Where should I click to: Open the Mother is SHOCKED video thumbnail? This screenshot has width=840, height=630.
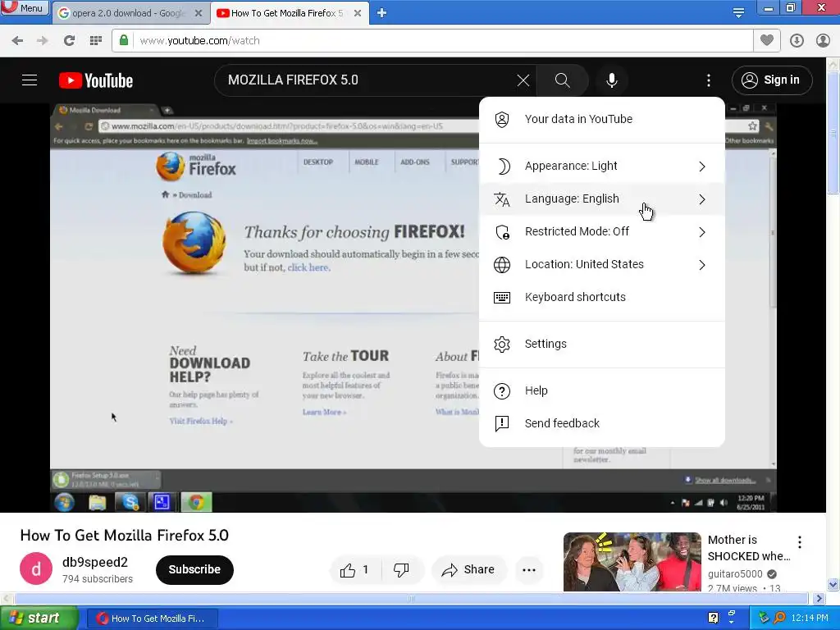point(632,562)
